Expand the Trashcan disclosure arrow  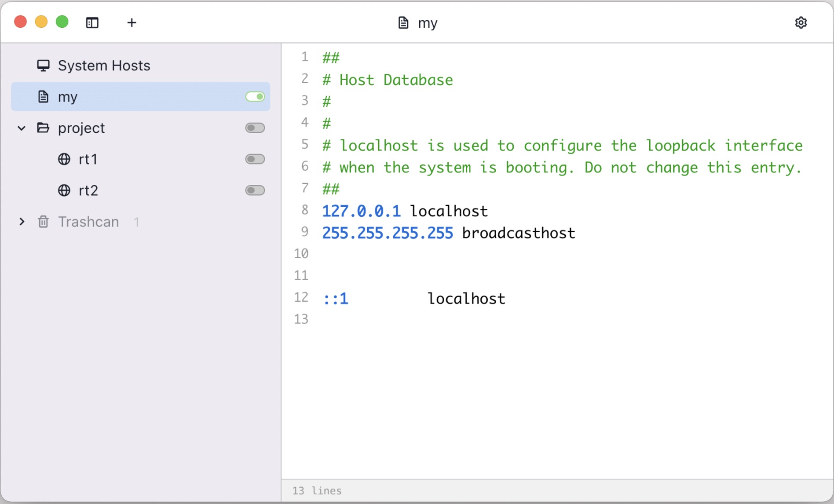(x=22, y=222)
